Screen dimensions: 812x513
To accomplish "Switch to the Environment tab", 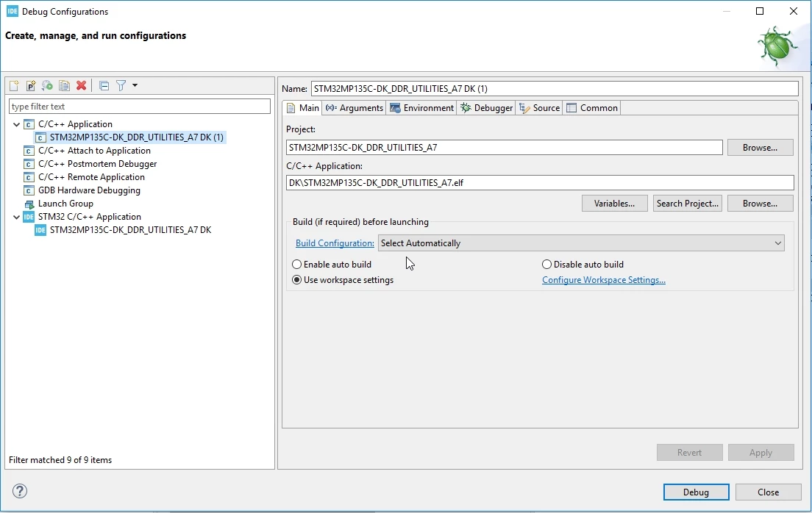I will (421, 108).
